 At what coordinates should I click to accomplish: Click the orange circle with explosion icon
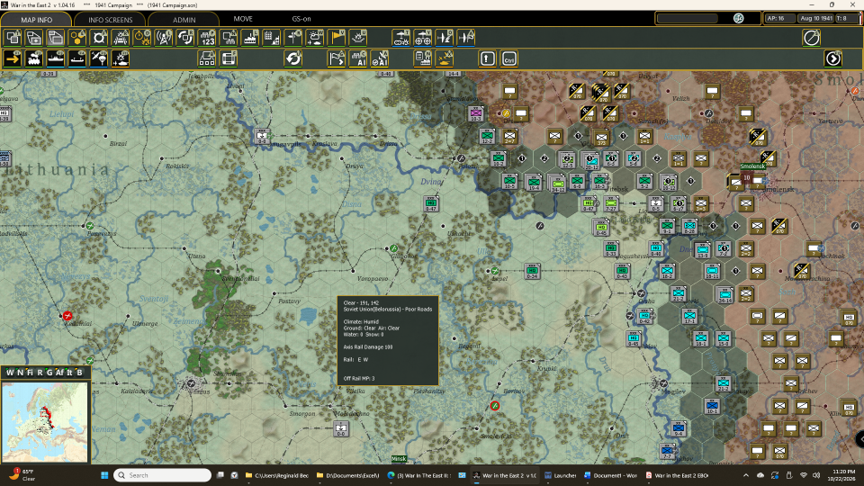142,38
